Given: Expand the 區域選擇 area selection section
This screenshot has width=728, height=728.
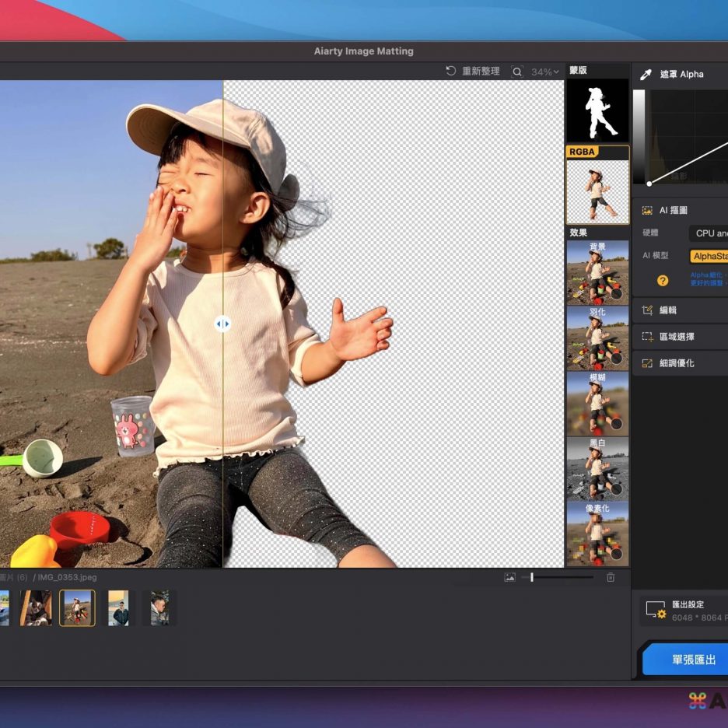Looking at the screenshot, I should coord(675,337).
